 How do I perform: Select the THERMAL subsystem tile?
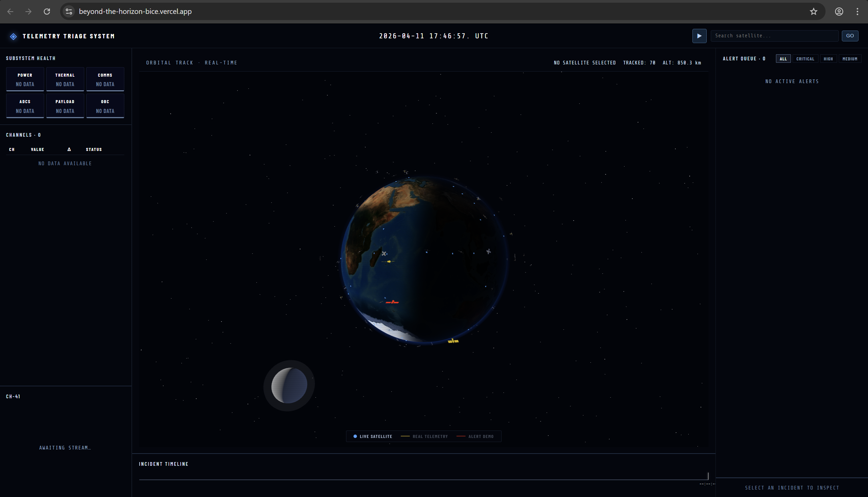coord(65,79)
